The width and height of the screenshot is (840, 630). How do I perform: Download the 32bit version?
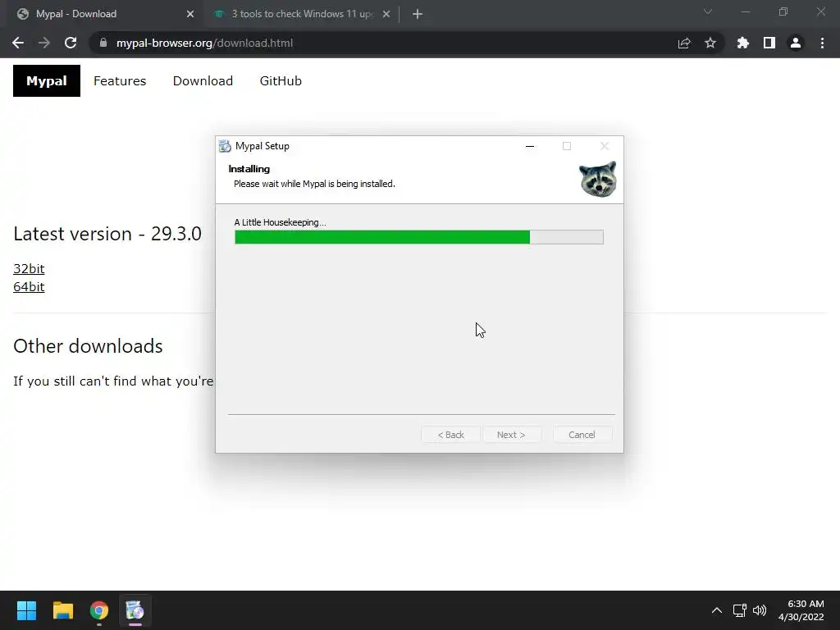[x=29, y=268]
